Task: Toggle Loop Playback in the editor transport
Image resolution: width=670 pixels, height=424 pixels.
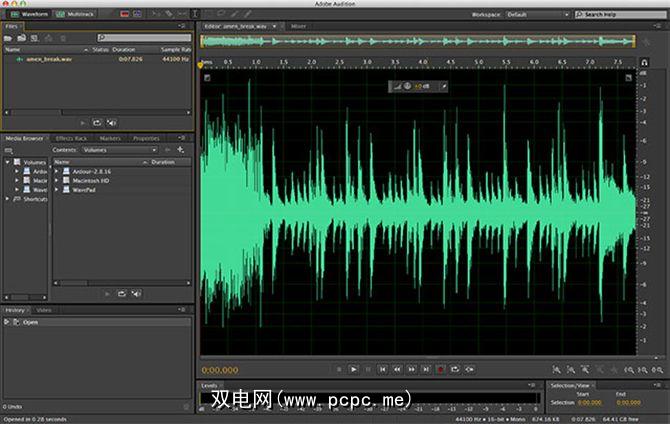Action: (x=454, y=369)
